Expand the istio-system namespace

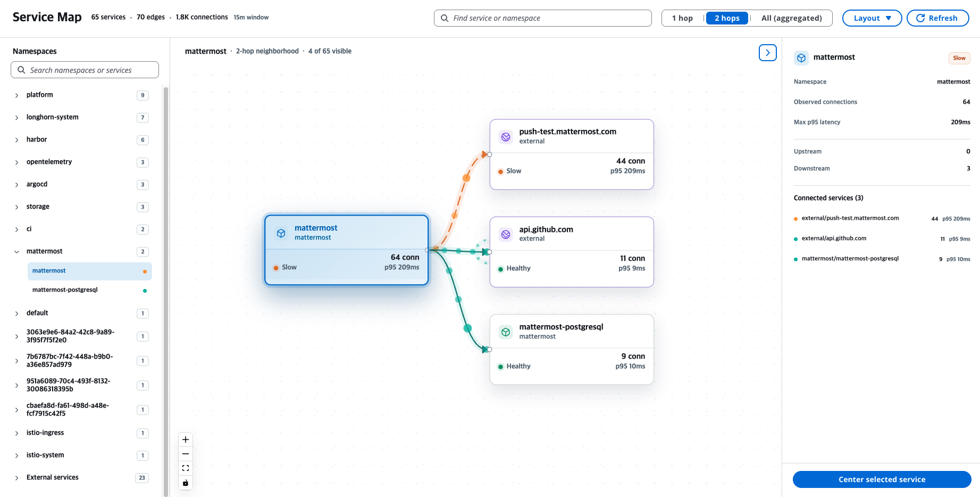pos(16,455)
